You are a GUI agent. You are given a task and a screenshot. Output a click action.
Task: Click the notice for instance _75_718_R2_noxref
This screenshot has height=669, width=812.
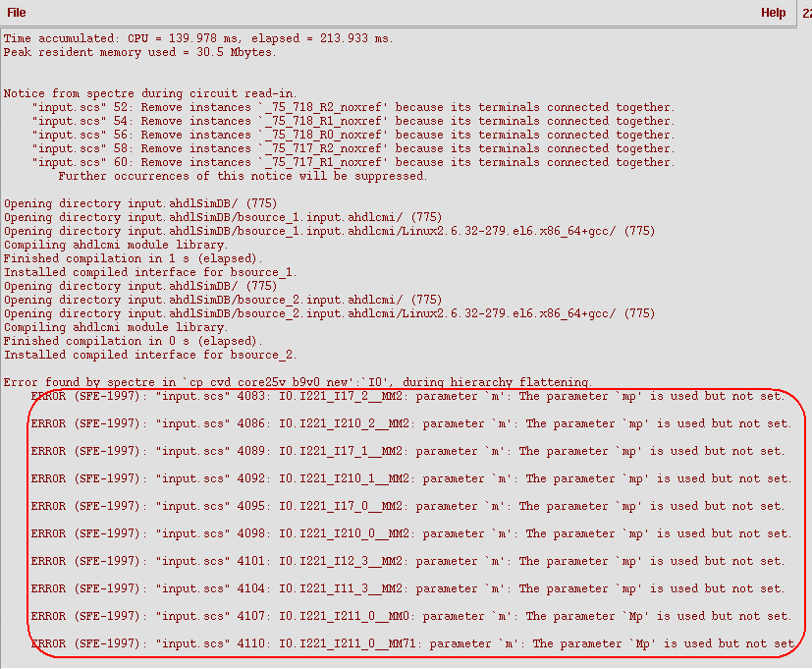tap(352, 107)
